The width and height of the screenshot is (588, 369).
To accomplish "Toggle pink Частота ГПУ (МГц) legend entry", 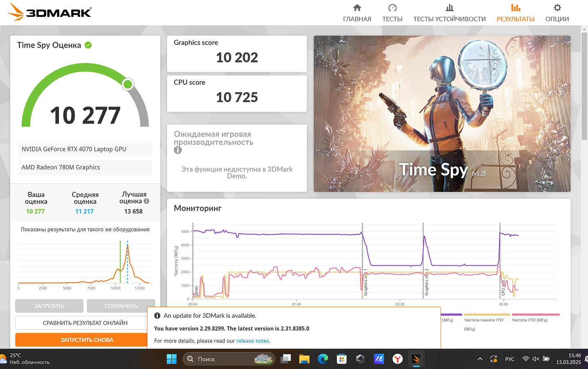I will 535,318.
